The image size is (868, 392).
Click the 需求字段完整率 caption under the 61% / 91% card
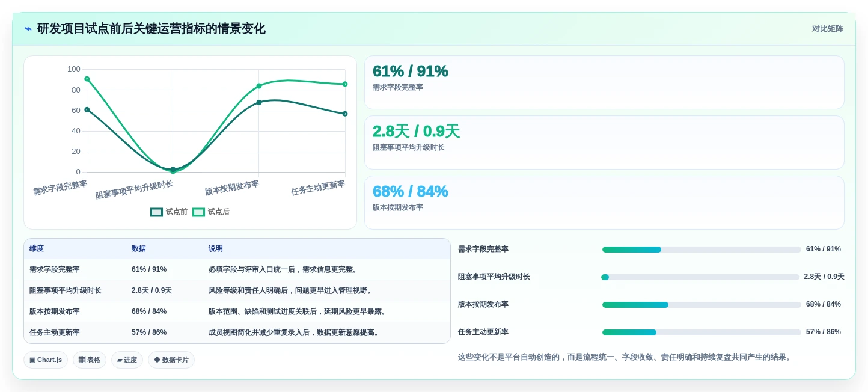click(398, 88)
